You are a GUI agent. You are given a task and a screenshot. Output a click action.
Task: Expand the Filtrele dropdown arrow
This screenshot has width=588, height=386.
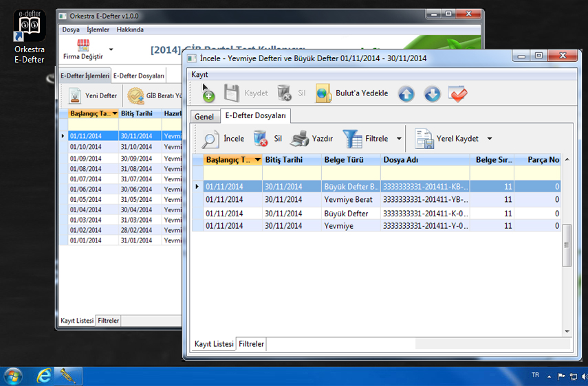[399, 139]
